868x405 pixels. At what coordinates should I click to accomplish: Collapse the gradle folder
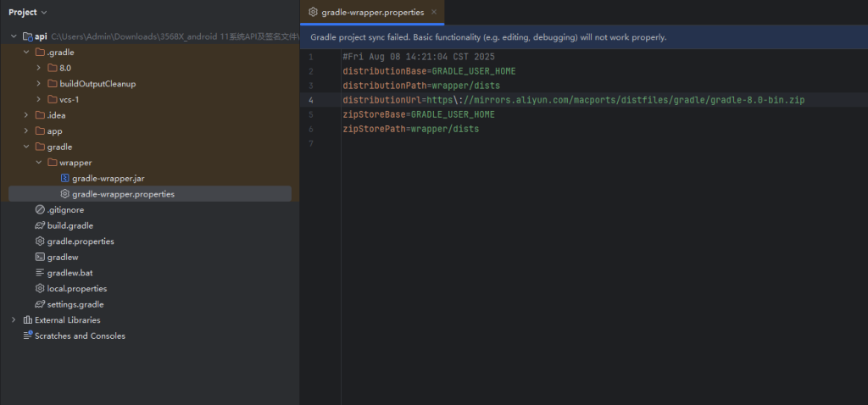pyautogui.click(x=26, y=147)
